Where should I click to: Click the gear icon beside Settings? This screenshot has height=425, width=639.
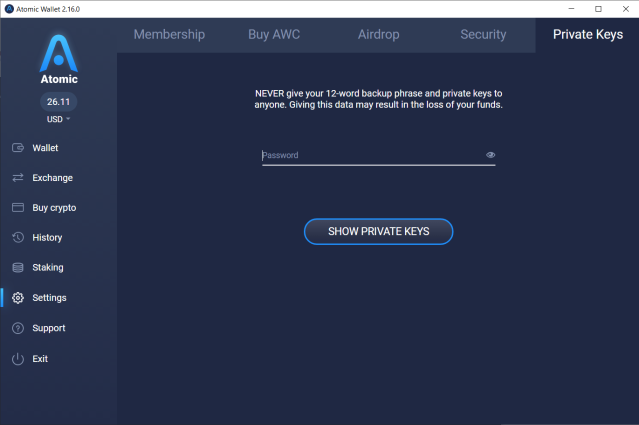pyautogui.click(x=18, y=298)
